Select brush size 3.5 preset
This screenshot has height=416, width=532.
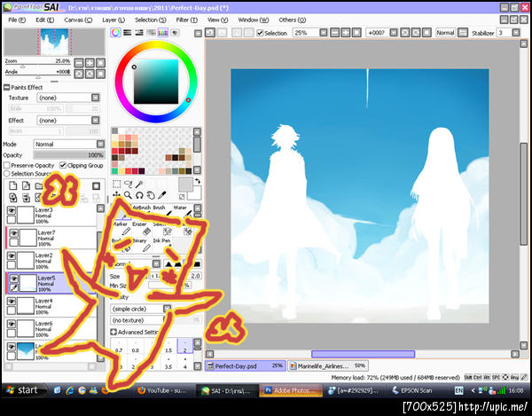[168, 364]
